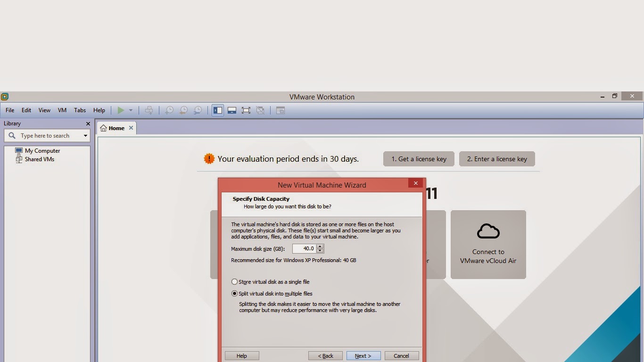Click the Revert to Snapshot icon
The image size is (644, 362).
(x=183, y=110)
